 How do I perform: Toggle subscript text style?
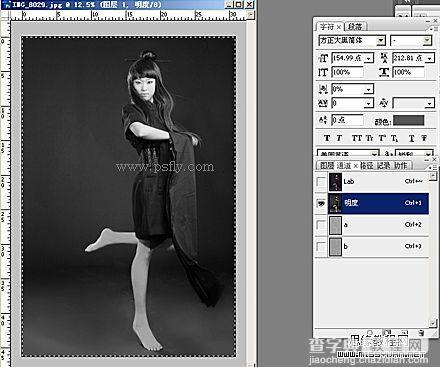coord(394,138)
